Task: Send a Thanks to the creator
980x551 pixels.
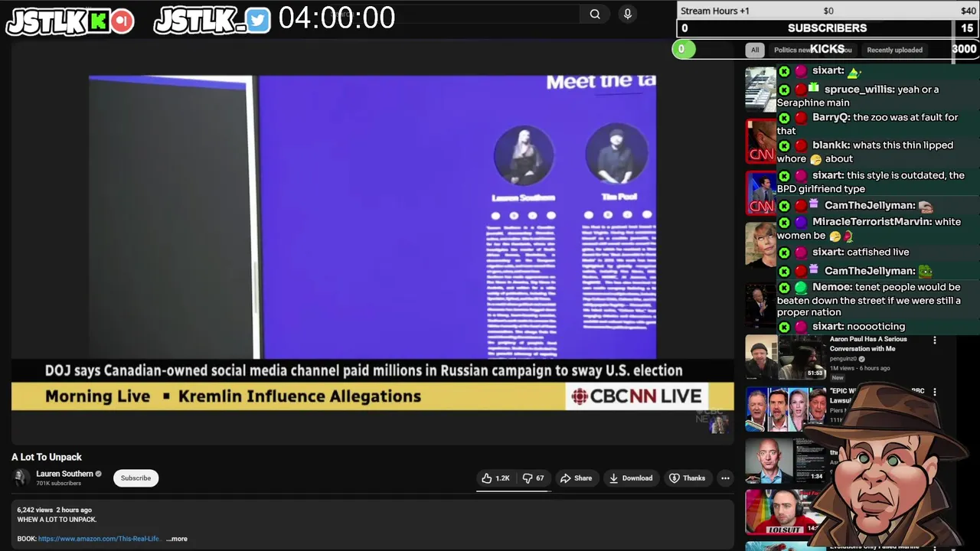Action: (687, 478)
